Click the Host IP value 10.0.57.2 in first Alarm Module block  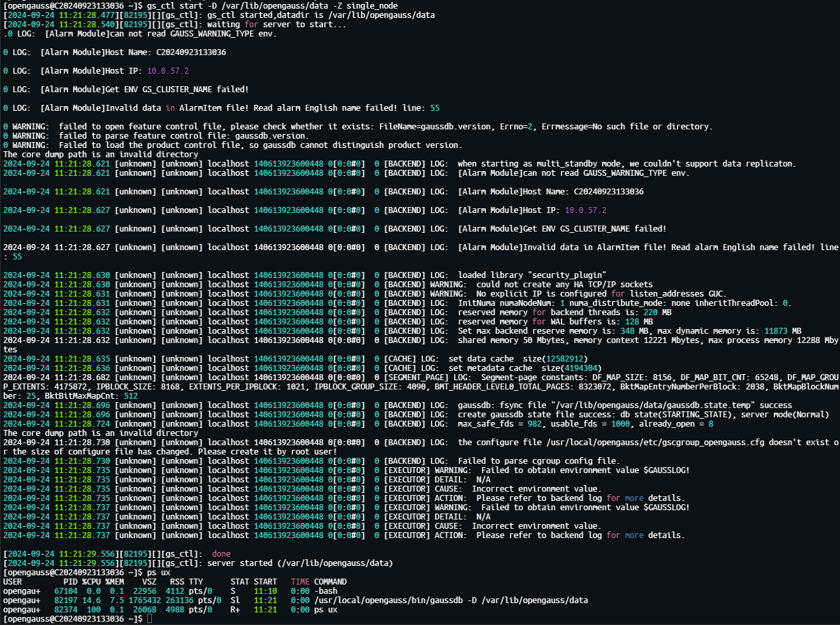click(168, 70)
